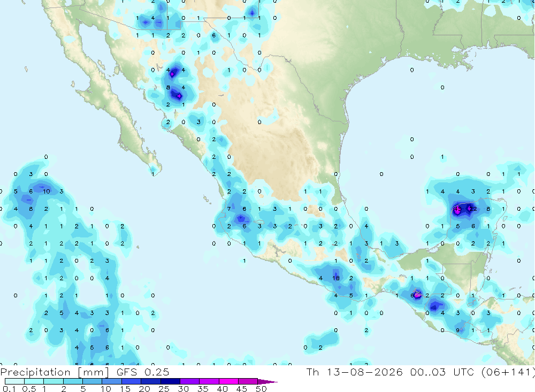Screen dimensions: 535x392
Task: Click the '(06+141)' forecast run text
Action: click(x=508, y=372)
